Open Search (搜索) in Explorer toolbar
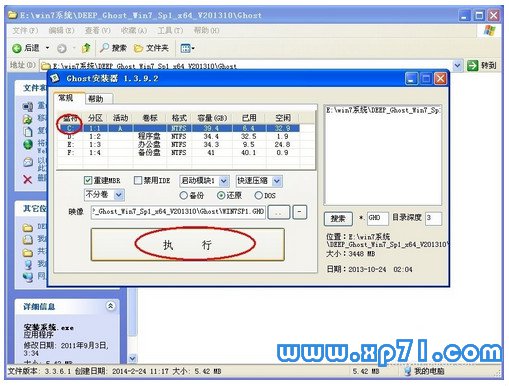509x386 pixels. pos(113,48)
